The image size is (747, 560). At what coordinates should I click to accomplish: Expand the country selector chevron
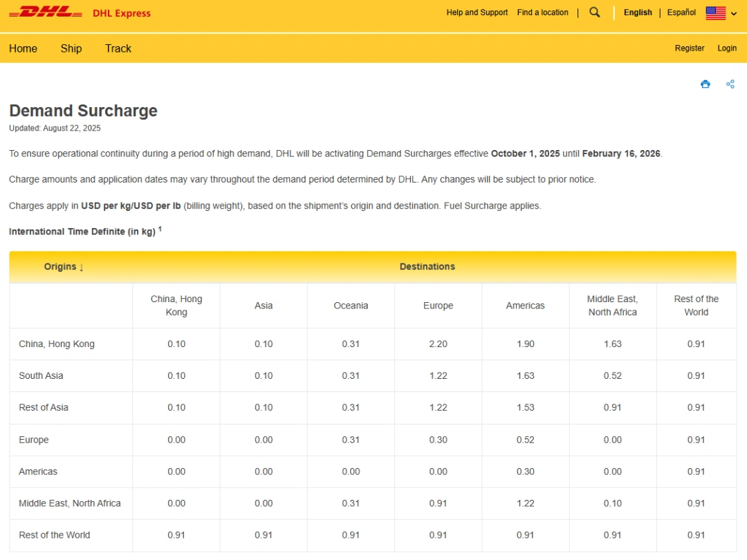coord(734,14)
